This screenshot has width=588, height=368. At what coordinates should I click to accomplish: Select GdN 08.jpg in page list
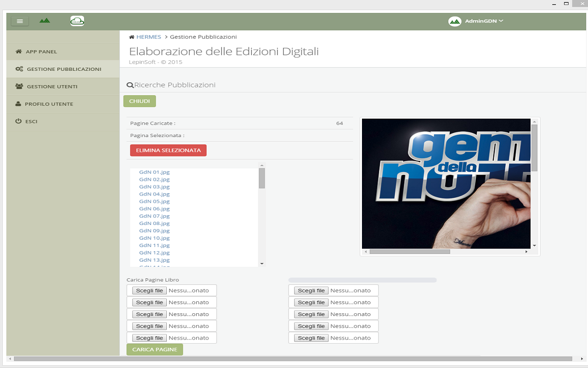pyautogui.click(x=154, y=224)
